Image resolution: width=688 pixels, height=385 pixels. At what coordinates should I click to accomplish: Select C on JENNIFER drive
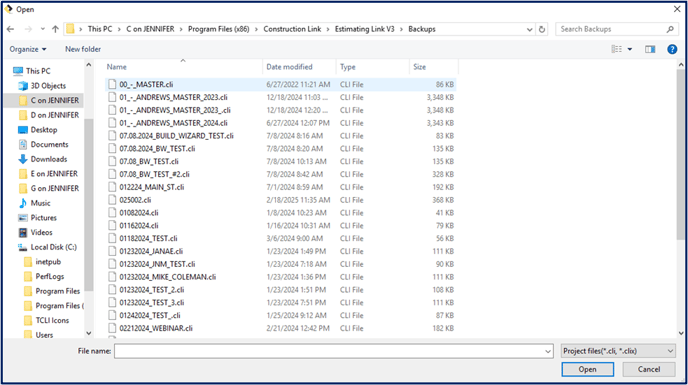point(54,100)
